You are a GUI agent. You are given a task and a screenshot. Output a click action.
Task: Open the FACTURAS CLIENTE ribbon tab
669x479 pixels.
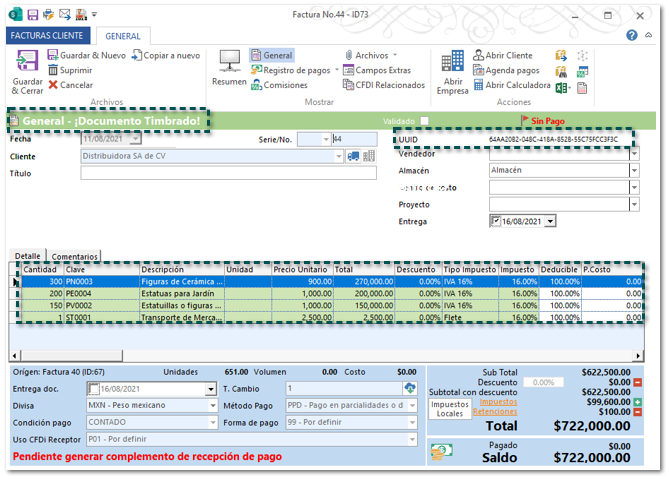pyautogui.click(x=48, y=35)
